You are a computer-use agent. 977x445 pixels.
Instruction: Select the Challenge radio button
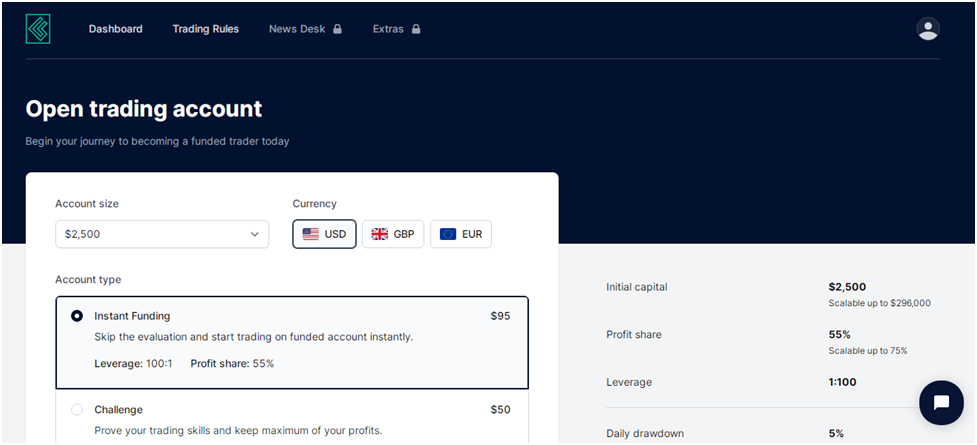click(x=77, y=409)
